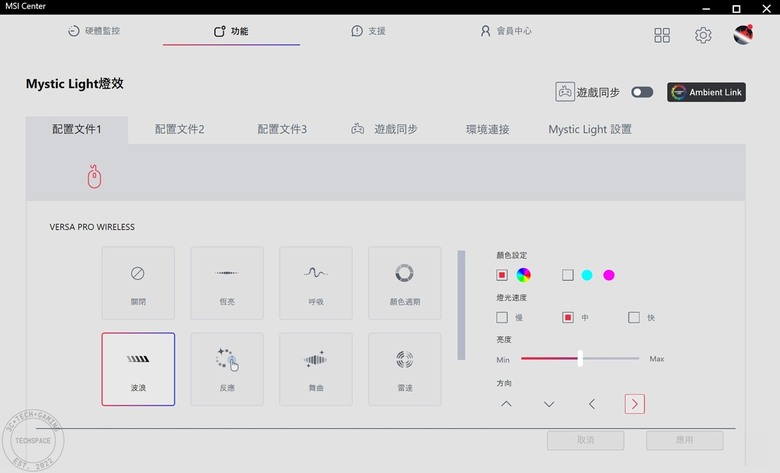780x473 pixels.
Task: Open the apps grid icon in header
Action: [662, 35]
